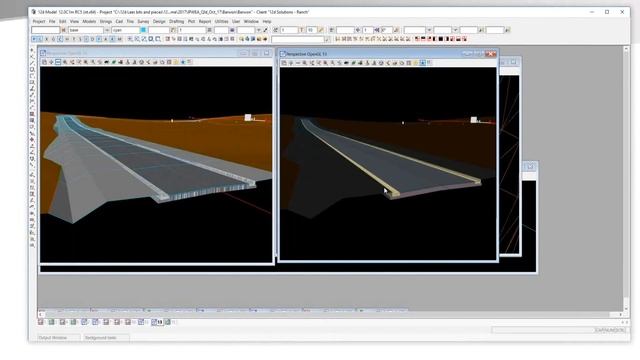Click the last magnifier icon in the zoom group
The width and height of the screenshot is (640, 360).
coord(158,39)
